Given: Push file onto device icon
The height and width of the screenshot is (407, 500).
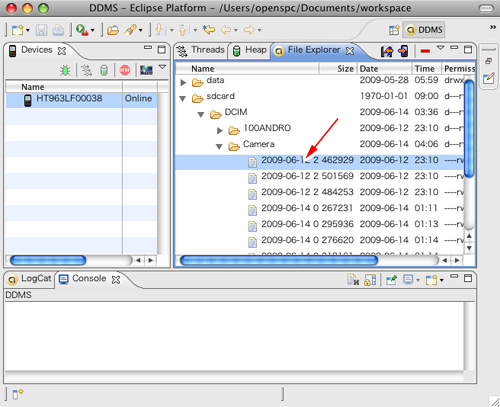Looking at the screenshot, I should point(403,51).
